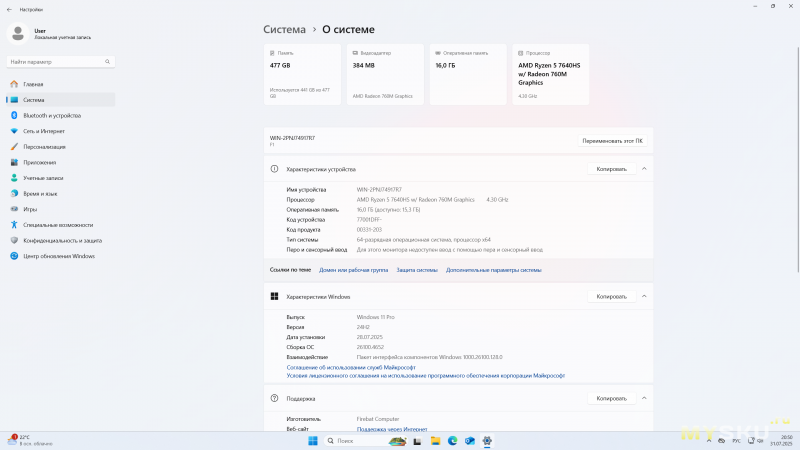800x450 pixels.
Task: Open Дополнительные параметры системы link
Action: pyautogui.click(x=493, y=270)
